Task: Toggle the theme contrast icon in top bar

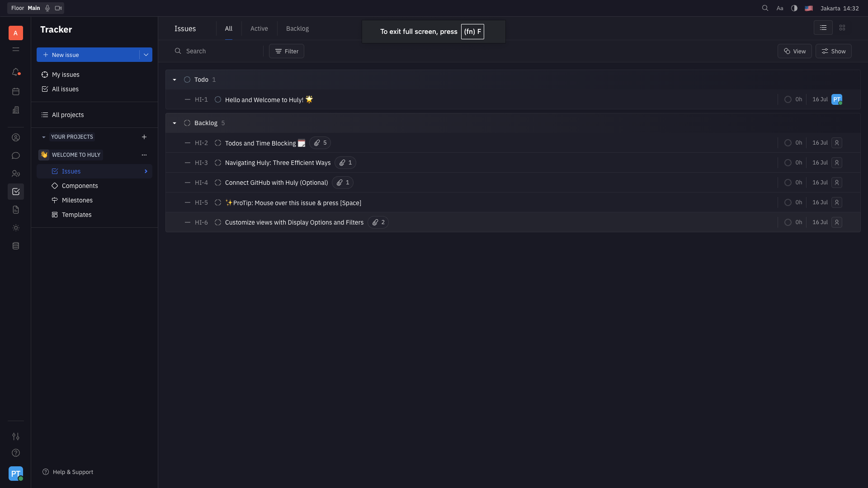Action: 794,8
